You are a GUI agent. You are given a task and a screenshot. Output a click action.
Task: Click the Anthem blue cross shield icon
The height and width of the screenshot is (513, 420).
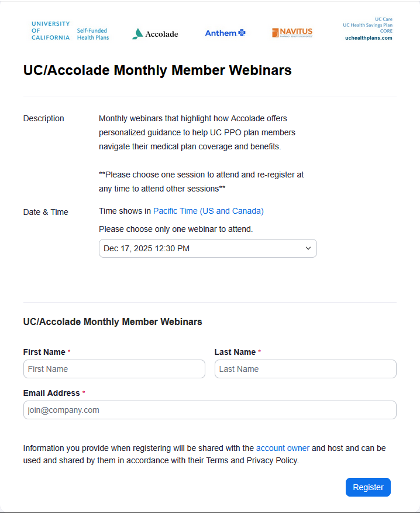242,33
